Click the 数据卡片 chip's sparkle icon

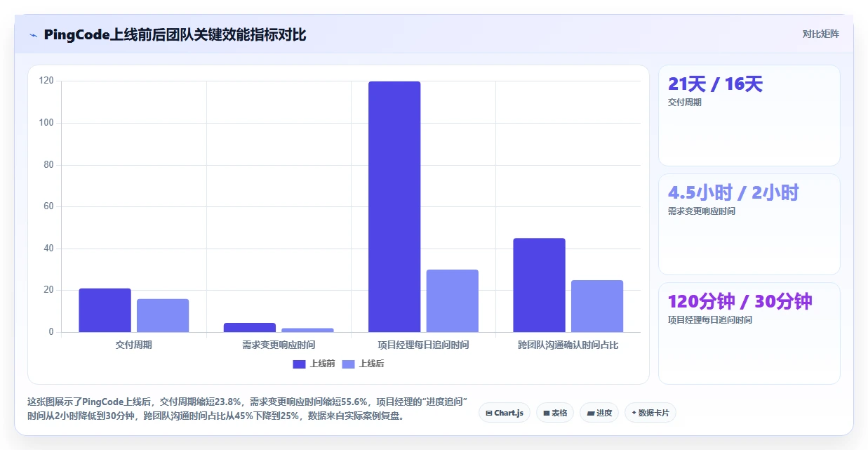click(x=634, y=413)
